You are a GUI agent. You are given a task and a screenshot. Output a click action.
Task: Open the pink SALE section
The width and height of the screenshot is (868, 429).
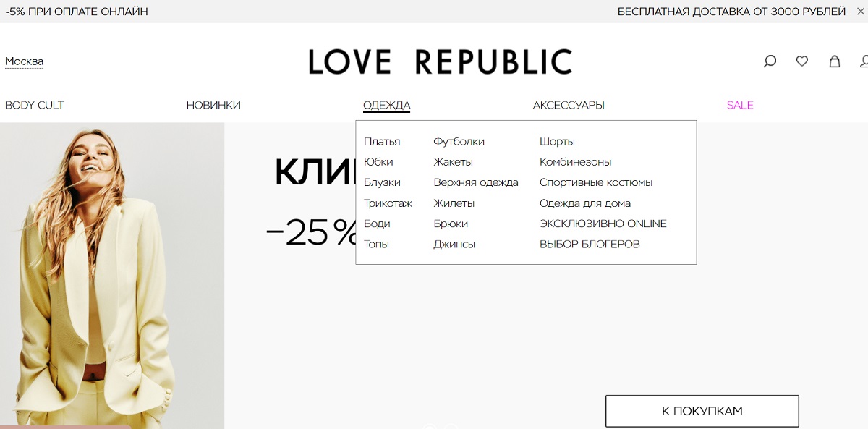pos(740,105)
